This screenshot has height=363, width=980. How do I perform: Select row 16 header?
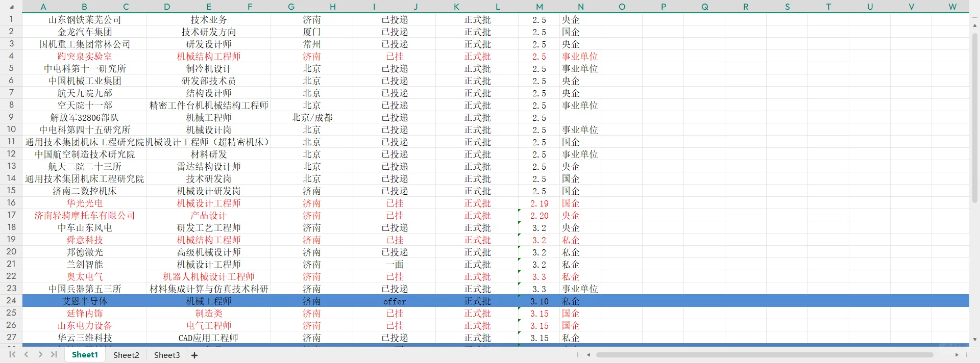pos(11,203)
